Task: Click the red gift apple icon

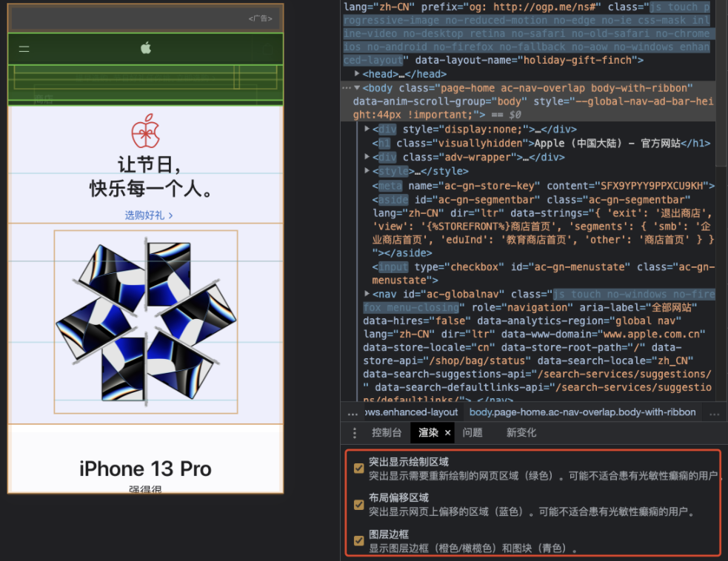Action: 146,130
